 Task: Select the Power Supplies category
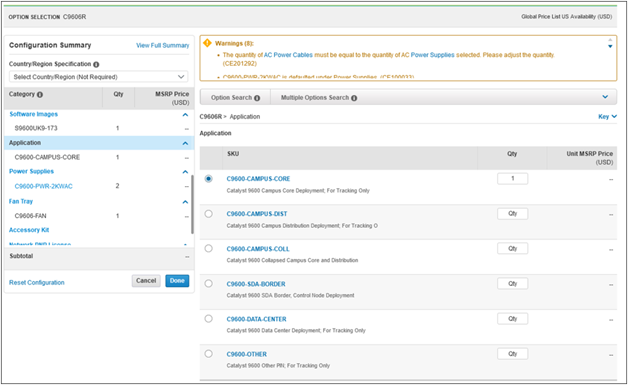coord(31,171)
